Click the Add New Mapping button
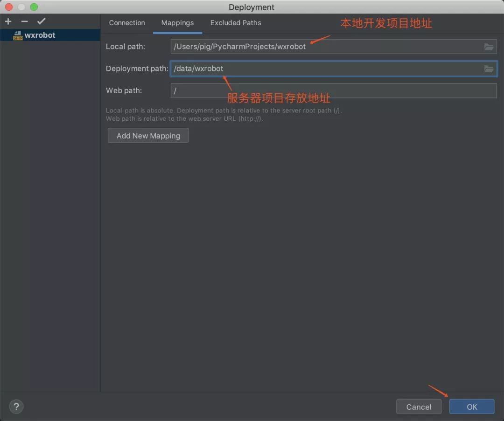Image resolution: width=504 pixels, height=421 pixels. coord(148,136)
